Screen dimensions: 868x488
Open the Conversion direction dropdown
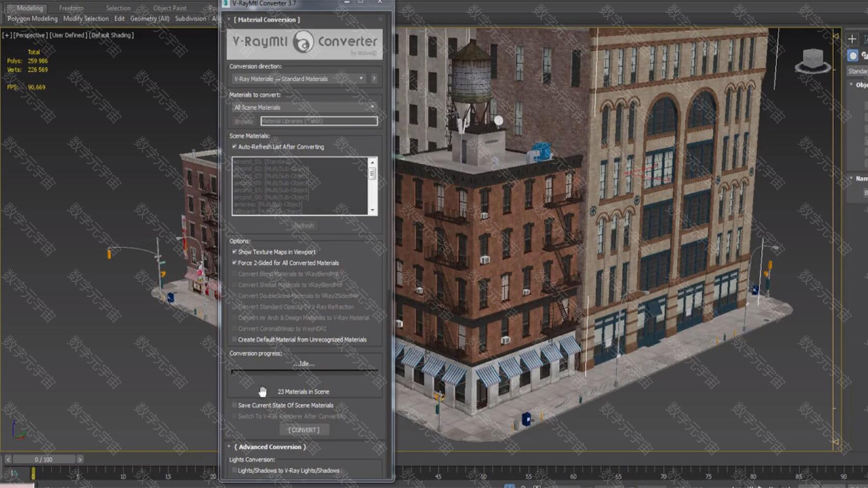coord(298,79)
